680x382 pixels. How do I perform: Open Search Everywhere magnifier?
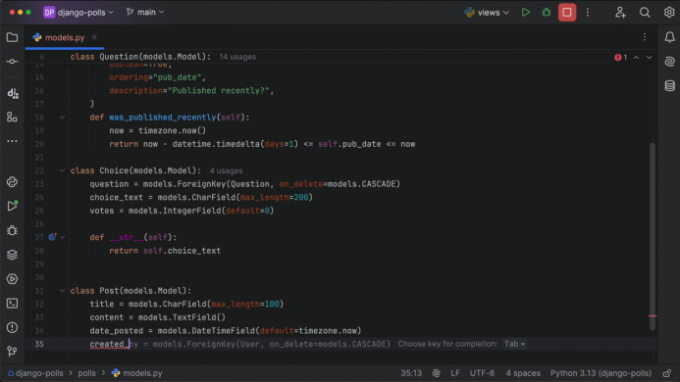tap(645, 13)
